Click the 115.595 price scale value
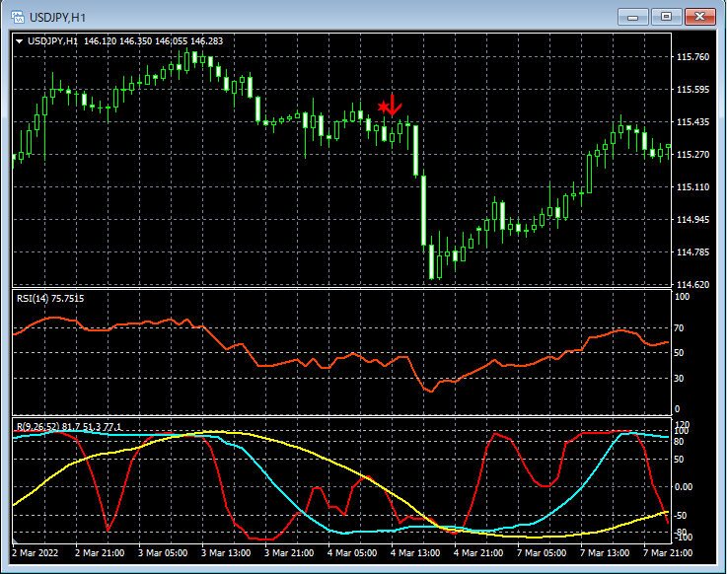Image resolution: width=728 pixels, height=574 pixels. 692,90
